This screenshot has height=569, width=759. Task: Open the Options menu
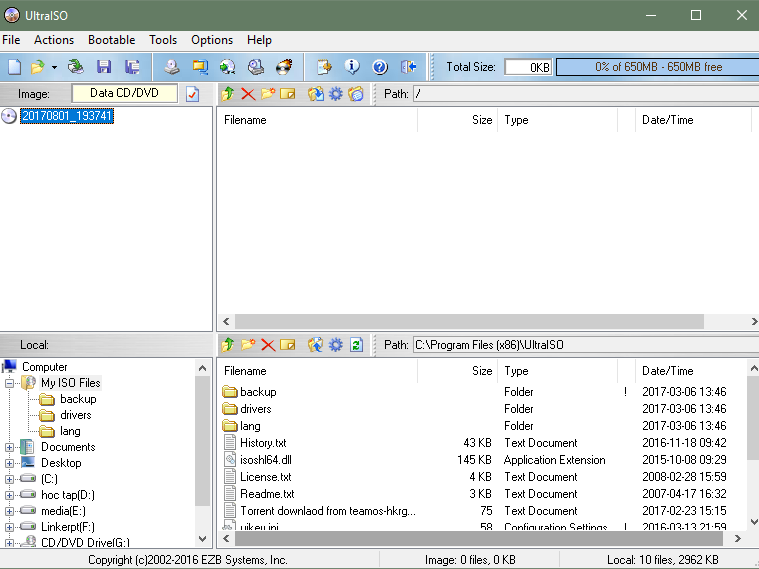pos(212,40)
